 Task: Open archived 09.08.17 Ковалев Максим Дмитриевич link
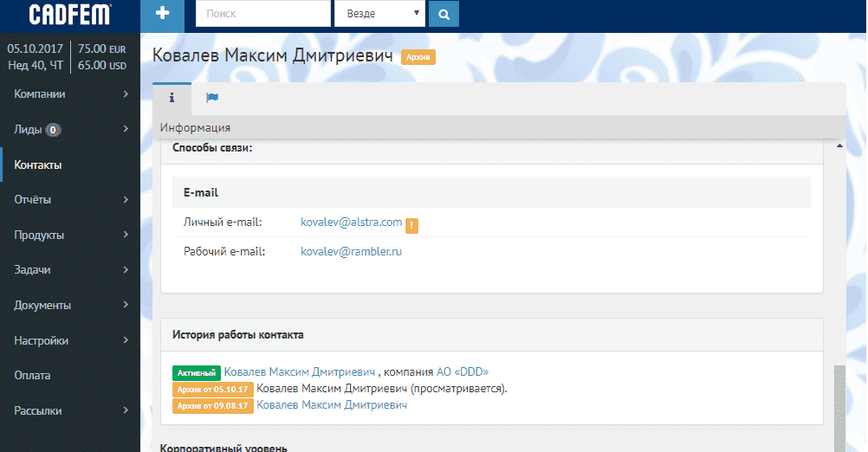coord(332,405)
